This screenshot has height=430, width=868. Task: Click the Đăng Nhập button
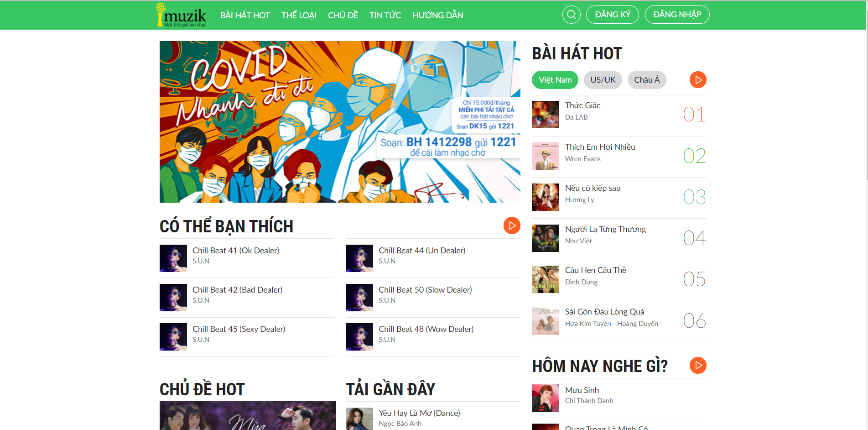click(677, 15)
